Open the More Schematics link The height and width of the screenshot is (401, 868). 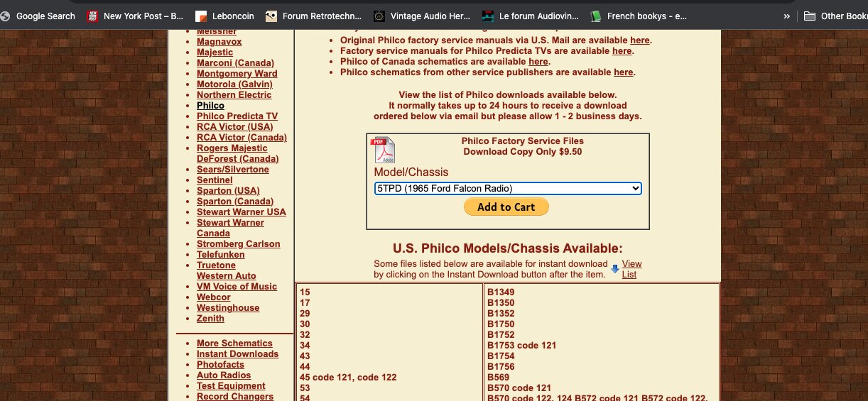(234, 344)
